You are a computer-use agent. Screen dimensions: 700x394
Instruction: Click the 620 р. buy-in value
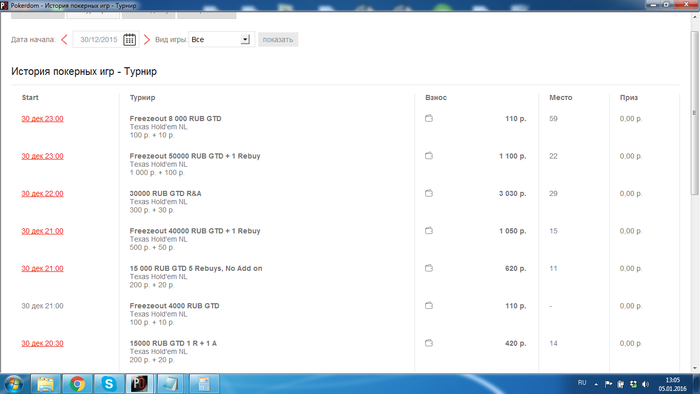516,269
